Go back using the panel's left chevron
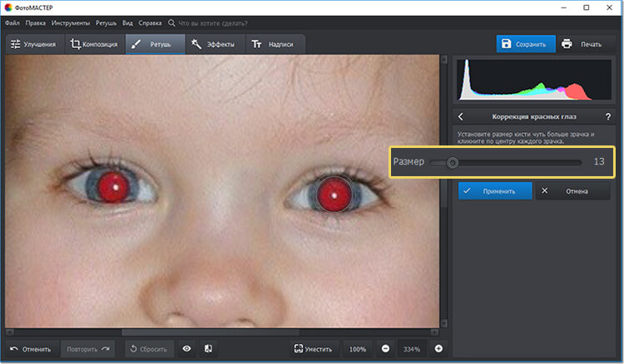This screenshot has width=624, height=364. coord(461,116)
